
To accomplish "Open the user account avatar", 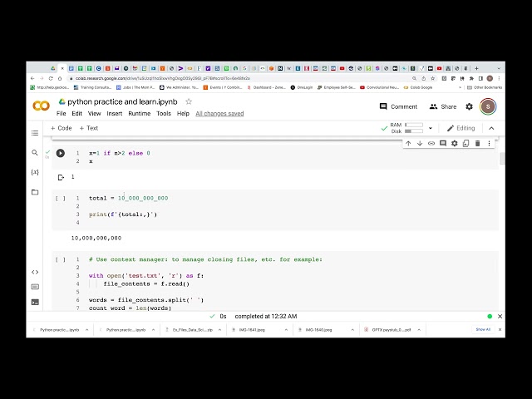I will click(488, 106).
